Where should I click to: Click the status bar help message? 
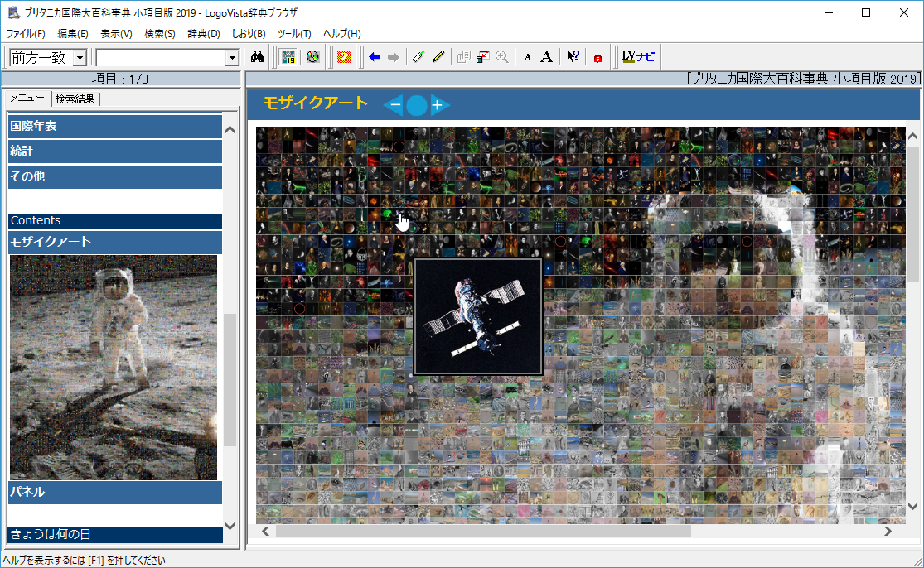tap(85, 561)
